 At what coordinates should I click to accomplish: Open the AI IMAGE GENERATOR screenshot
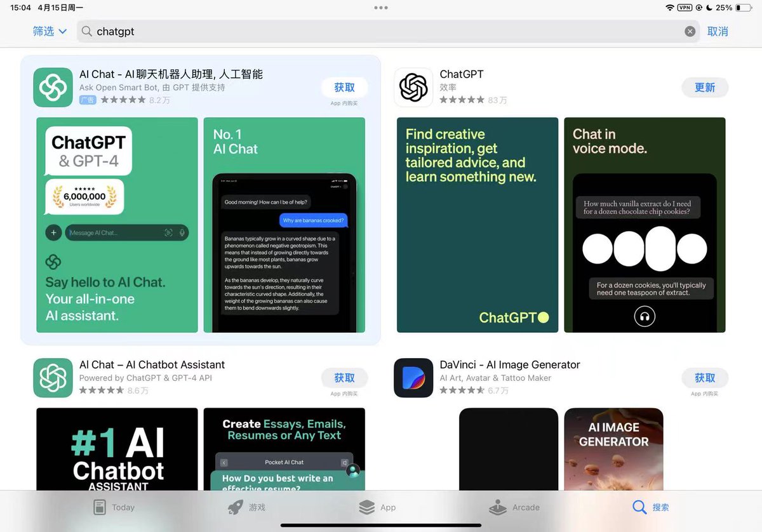(x=613, y=449)
